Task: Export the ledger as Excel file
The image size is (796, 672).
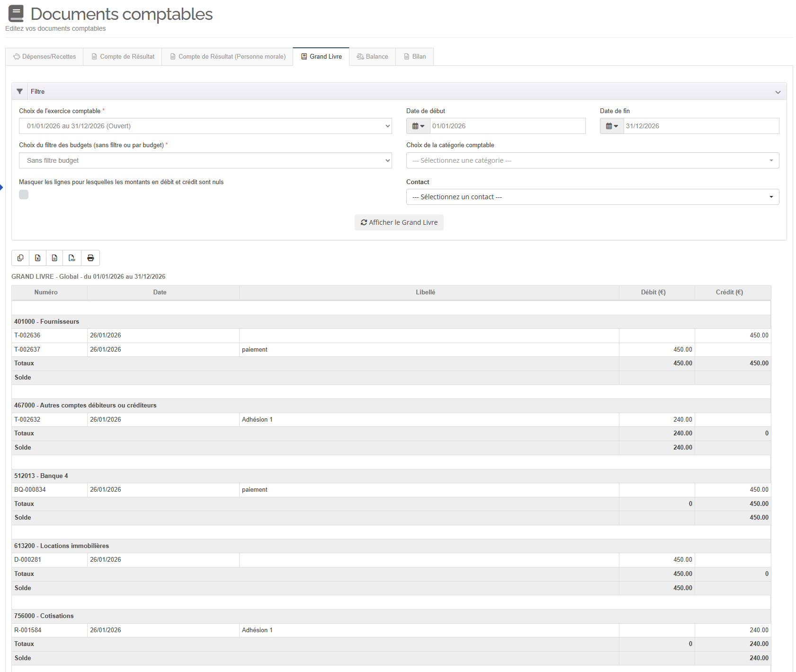Action: [x=38, y=258]
